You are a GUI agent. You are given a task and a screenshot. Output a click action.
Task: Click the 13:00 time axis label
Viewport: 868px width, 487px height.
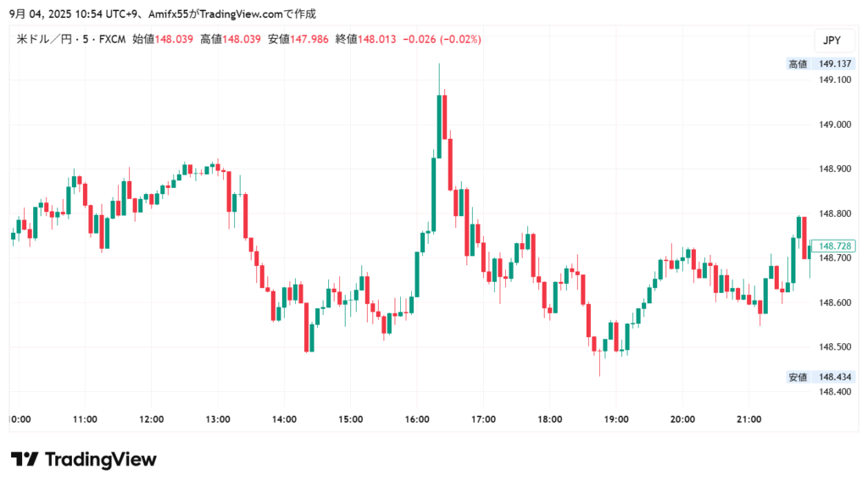pos(218,419)
